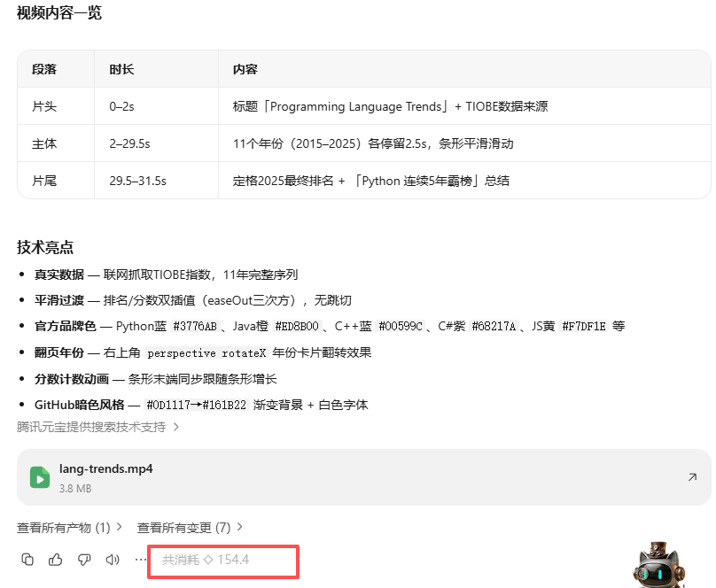
Task: Dislike the response with thumbs-down icon
Action: click(x=84, y=560)
